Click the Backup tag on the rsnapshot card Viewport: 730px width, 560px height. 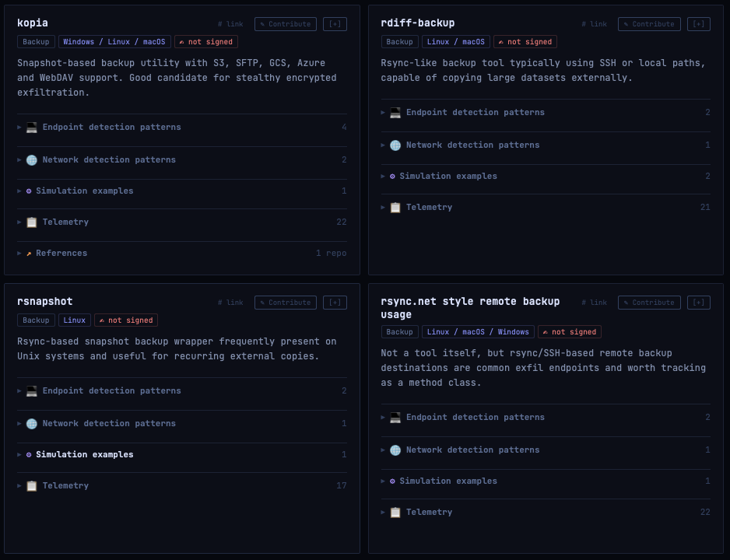point(36,320)
